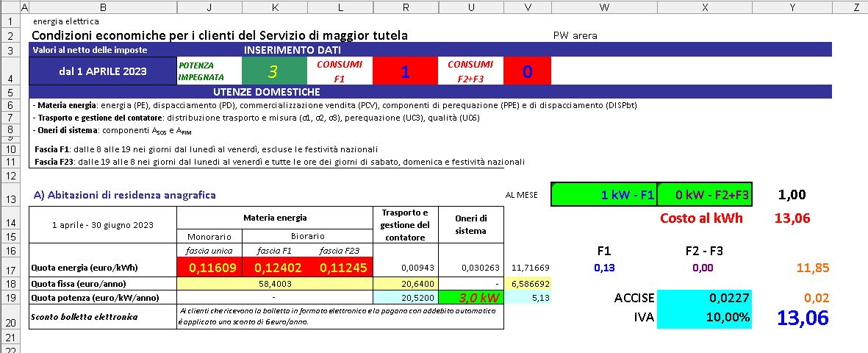Click 'Trasporto e gestione del contatore' header
868x353 pixels.
click(406, 226)
